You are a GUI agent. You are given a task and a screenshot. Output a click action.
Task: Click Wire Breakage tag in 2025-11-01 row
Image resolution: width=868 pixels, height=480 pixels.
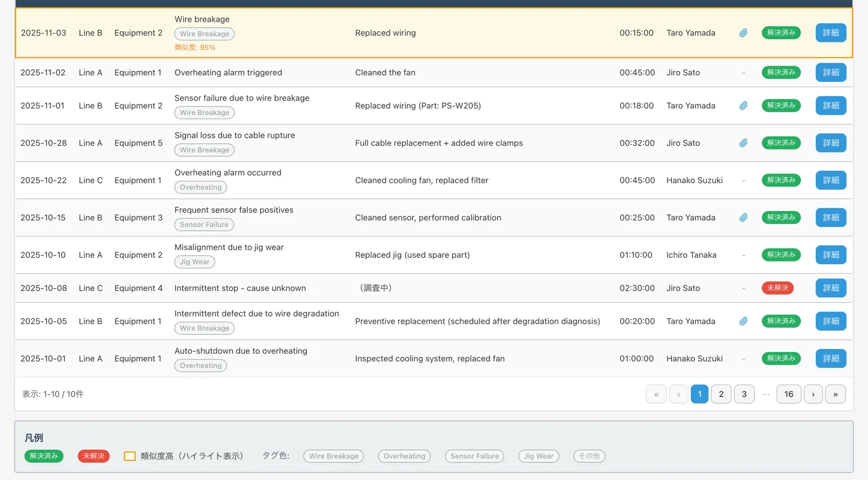204,113
